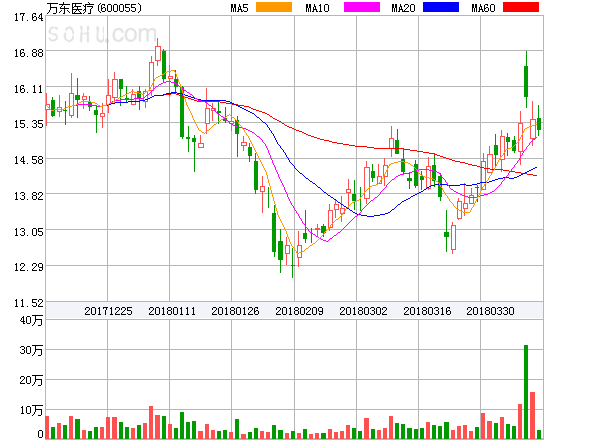This screenshot has height=440, width=600.
Task: Click the MA5 legend label
Action: click(239, 8)
